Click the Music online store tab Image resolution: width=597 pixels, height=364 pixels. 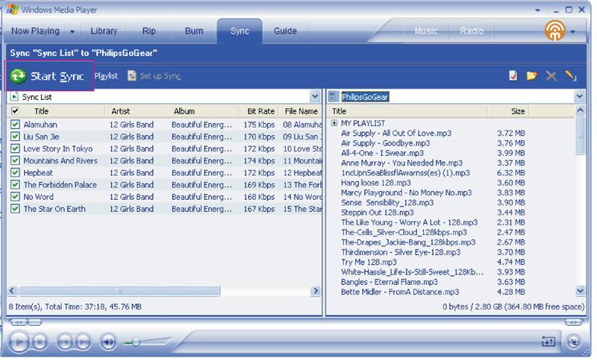pos(425,31)
